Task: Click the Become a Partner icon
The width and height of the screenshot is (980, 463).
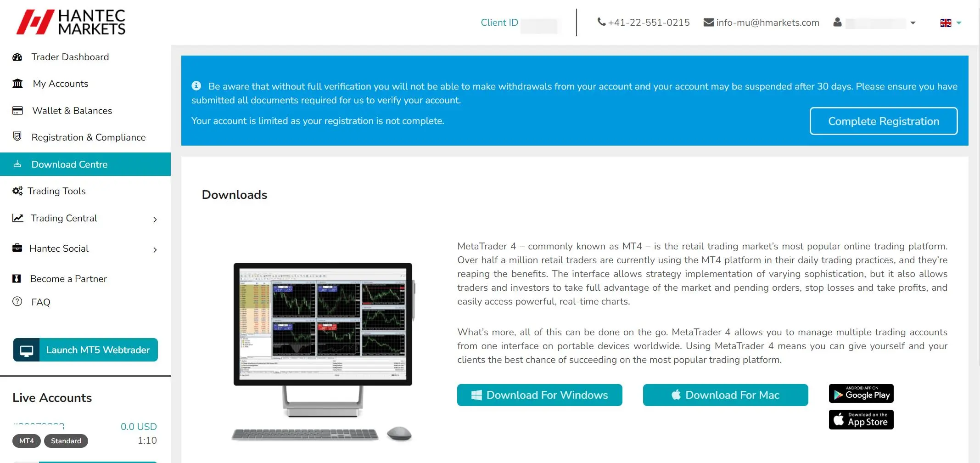Action: click(17, 278)
